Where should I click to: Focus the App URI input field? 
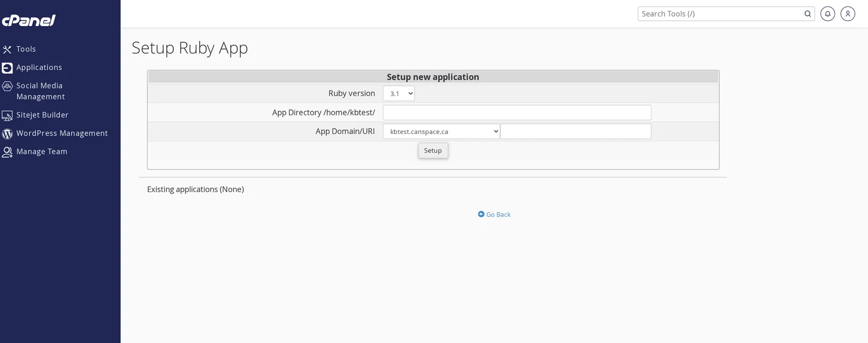576,131
